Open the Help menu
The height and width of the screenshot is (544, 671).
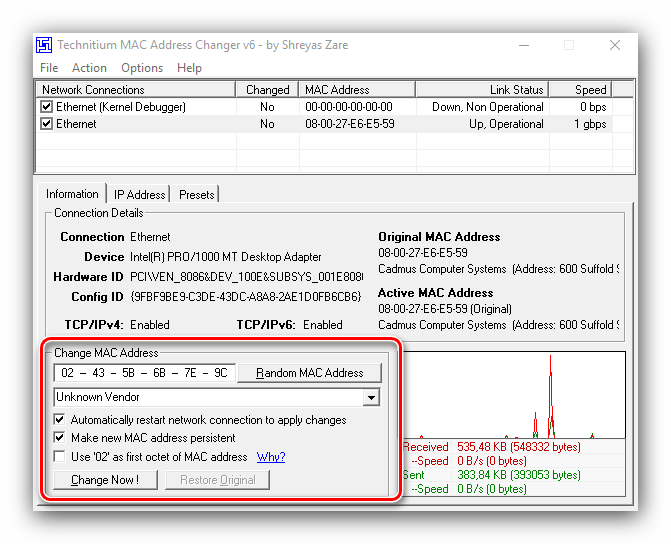pos(189,68)
